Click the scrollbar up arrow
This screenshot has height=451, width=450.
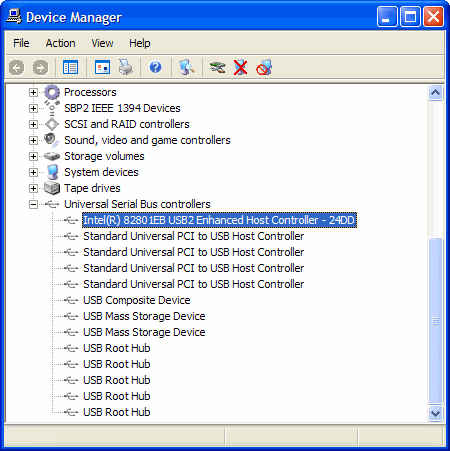pos(435,93)
